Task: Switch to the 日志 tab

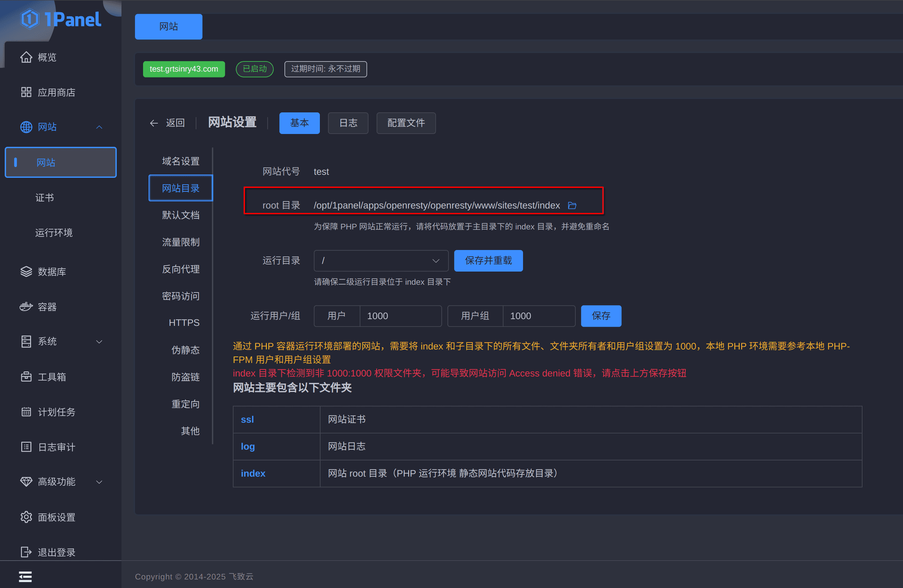Action: point(348,123)
